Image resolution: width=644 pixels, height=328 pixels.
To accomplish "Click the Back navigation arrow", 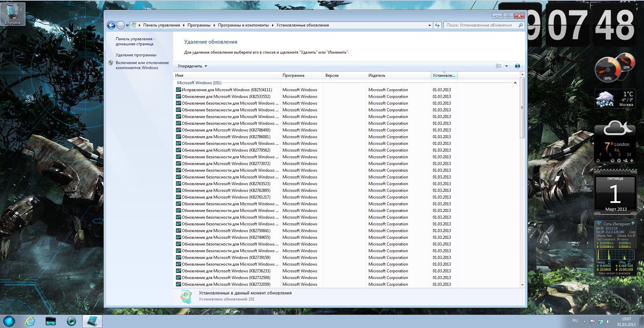I will (111, 25).
